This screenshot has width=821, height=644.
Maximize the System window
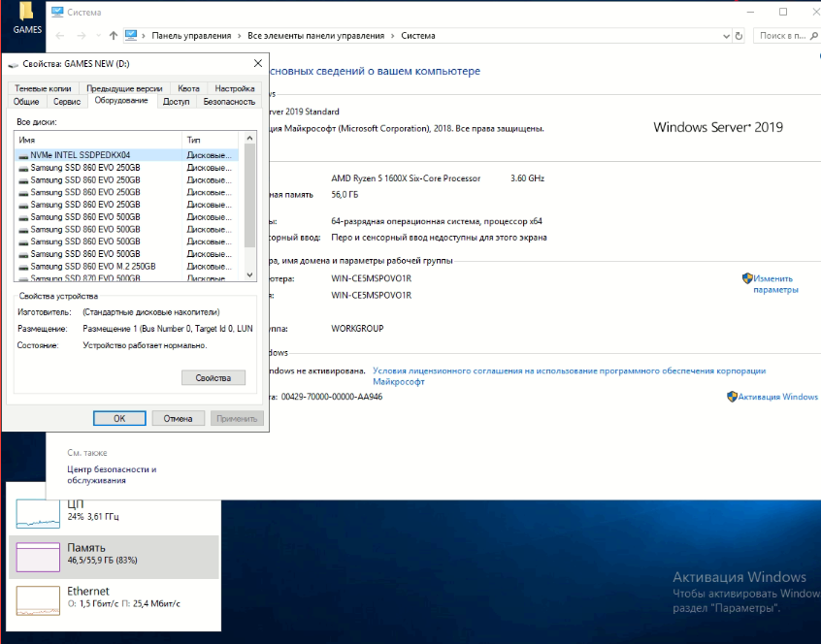tap(783, 12)
